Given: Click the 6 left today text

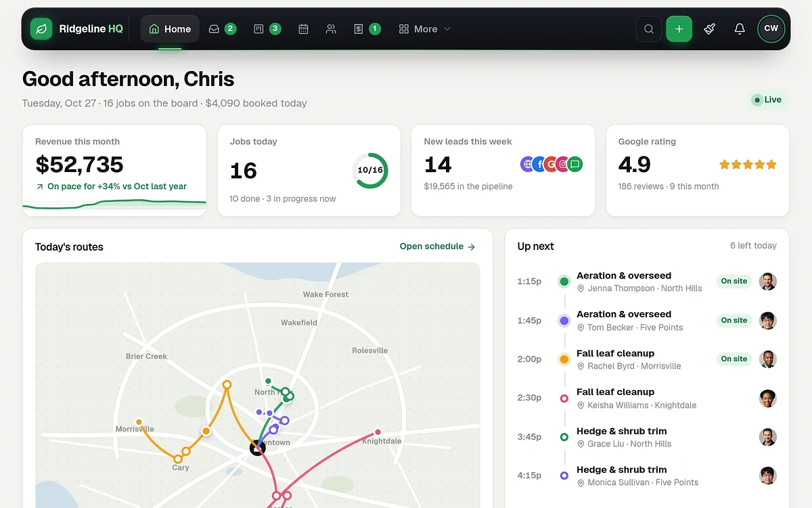Looking at the screenshot, I should click(x=753, y=246).
